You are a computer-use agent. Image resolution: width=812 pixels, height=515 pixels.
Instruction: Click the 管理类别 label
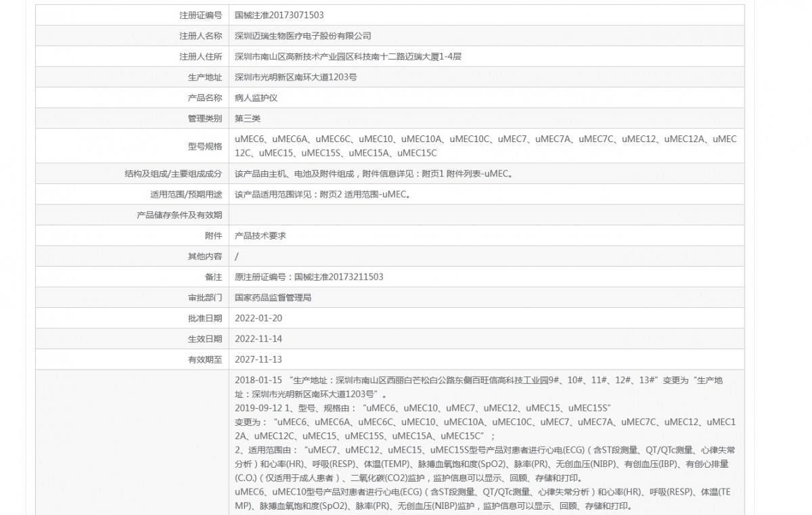coord(204,118)
